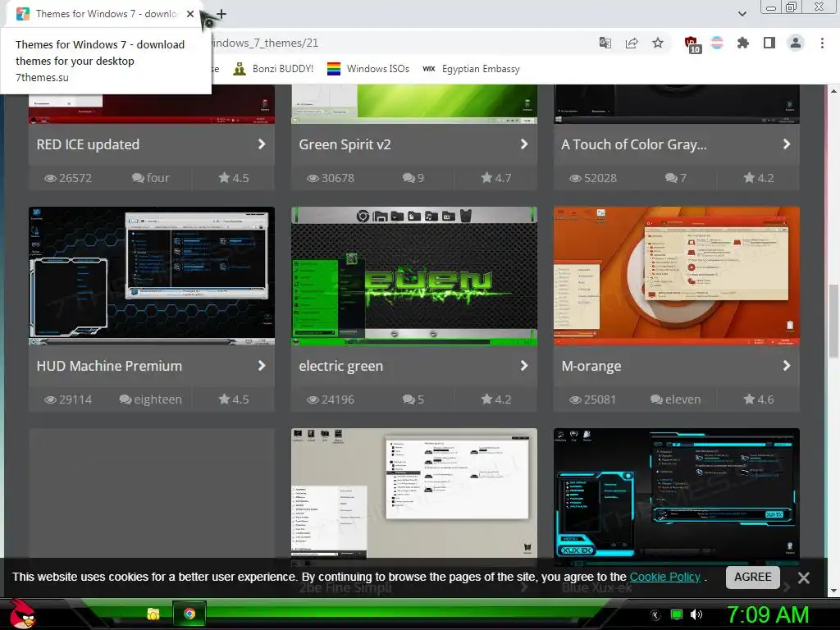Screen dimensions: 840x630
Task: Open the white Fine Simpli theme thumbnail
Action: point(414,493)
